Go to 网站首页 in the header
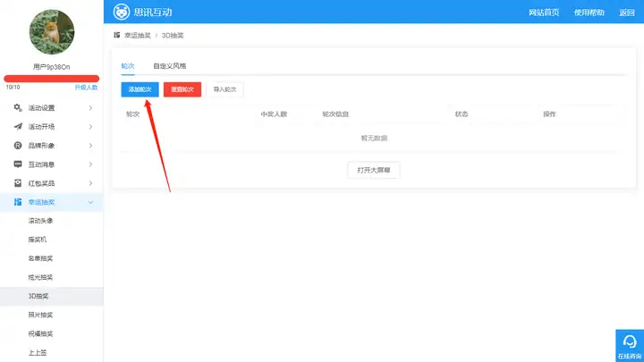Screen dimensions: 644x362 (544, 13)
